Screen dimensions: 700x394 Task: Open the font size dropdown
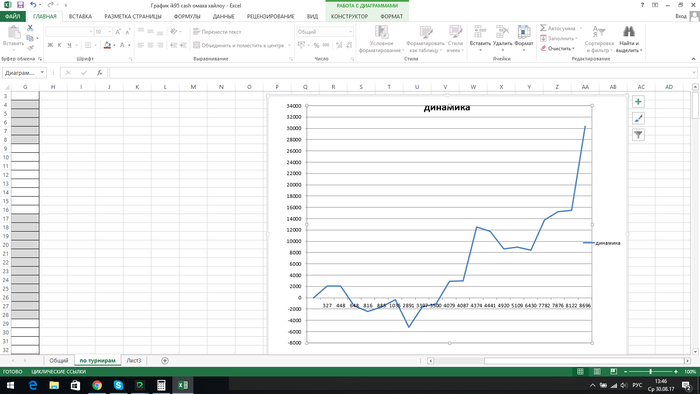point(110,32)
